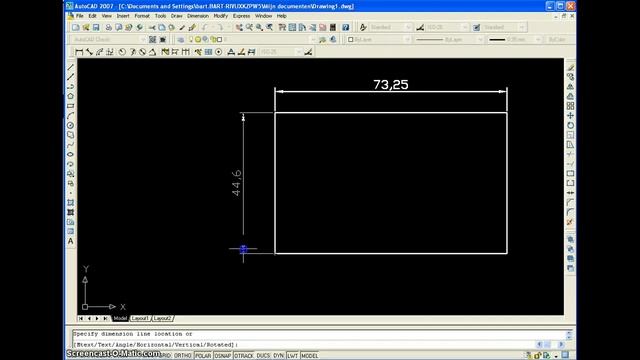Toggle MODEL space button
The width and height of the screenshot is (640, 360).
coord(309,356)
